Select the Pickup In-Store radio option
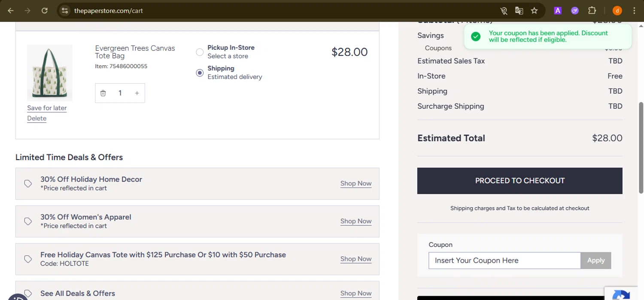This screenshot has height=300, width=644. tap(200, 52)
